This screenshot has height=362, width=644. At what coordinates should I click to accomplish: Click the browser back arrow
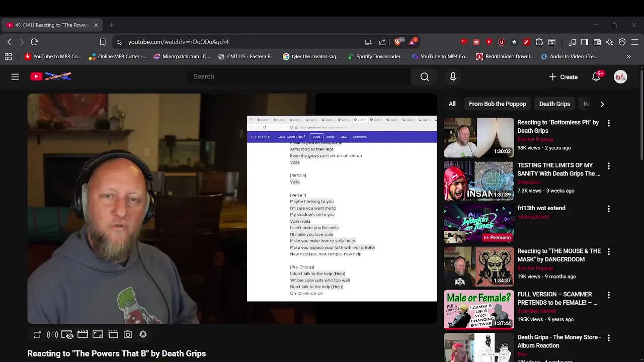click(x=9, y=42)
